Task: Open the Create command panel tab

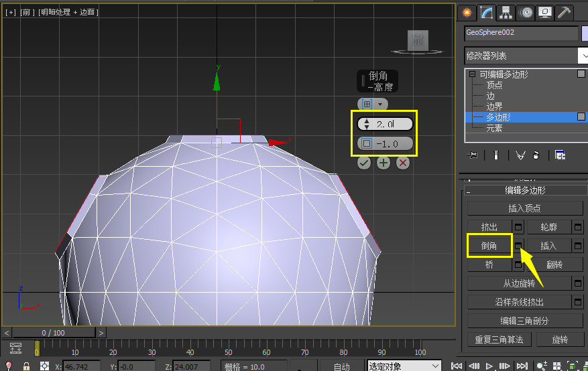Action: 467,12
